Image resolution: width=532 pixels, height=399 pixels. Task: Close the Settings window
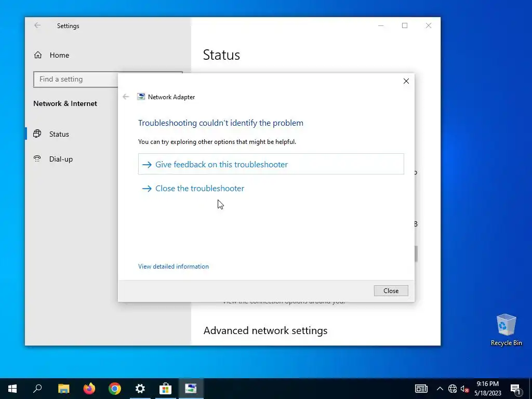(429, 26)
